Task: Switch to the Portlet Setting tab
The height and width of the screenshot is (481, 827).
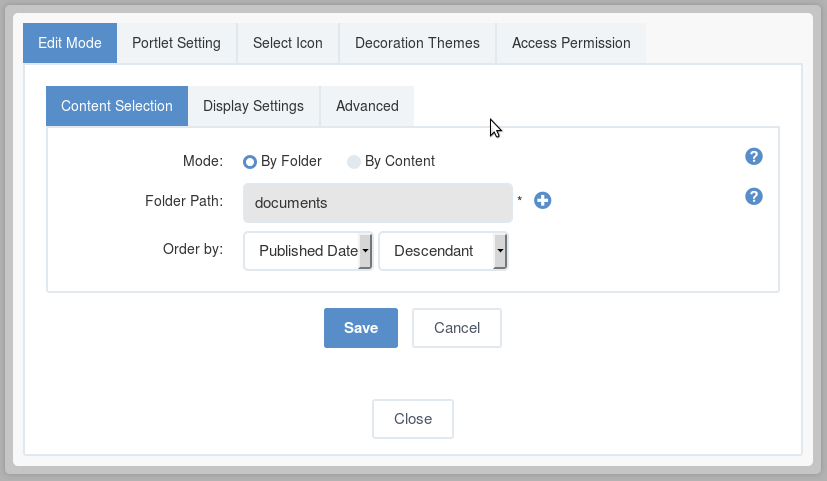Action: [176, 43]
